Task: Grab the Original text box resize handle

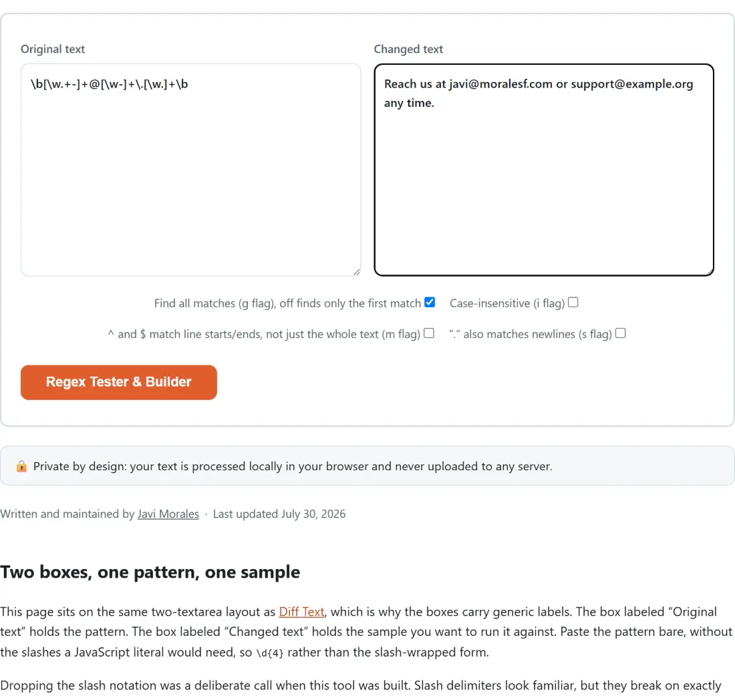Action: click(357, 272)
